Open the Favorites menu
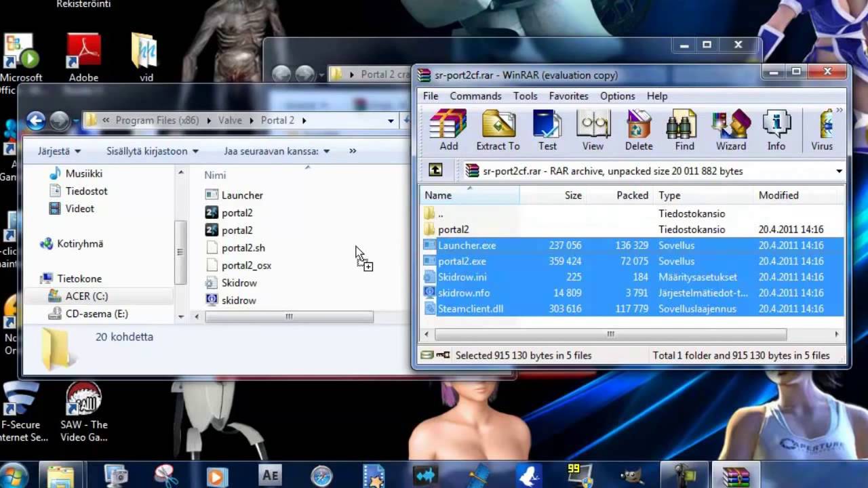 [x=568, y=96]
